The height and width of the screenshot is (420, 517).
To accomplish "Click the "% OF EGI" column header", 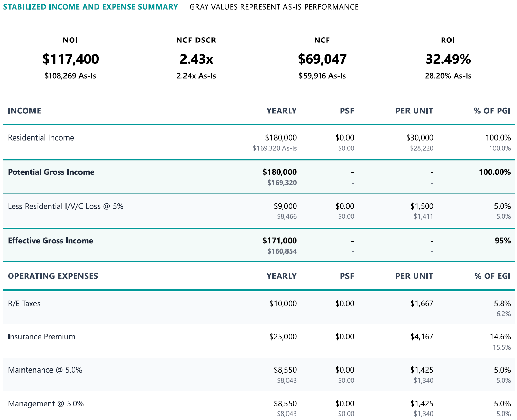I will 493,276.
